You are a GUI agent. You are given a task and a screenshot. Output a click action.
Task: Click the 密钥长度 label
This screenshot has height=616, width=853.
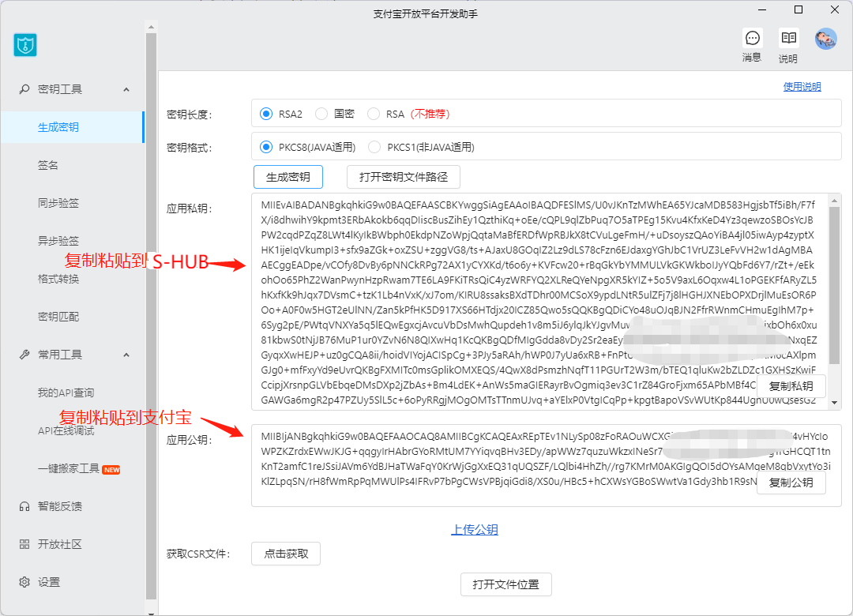click(x=189, y=115)
